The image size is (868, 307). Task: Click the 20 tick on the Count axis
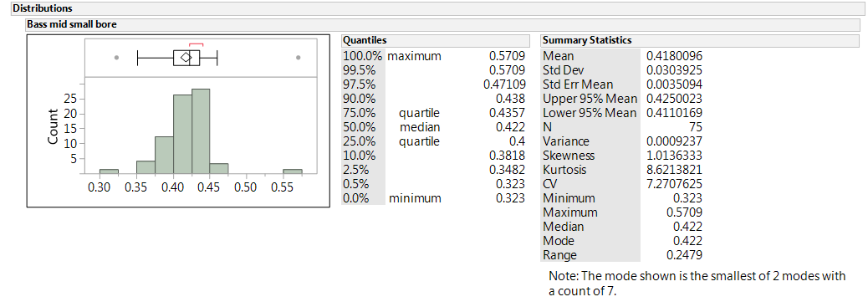(70, 114)
